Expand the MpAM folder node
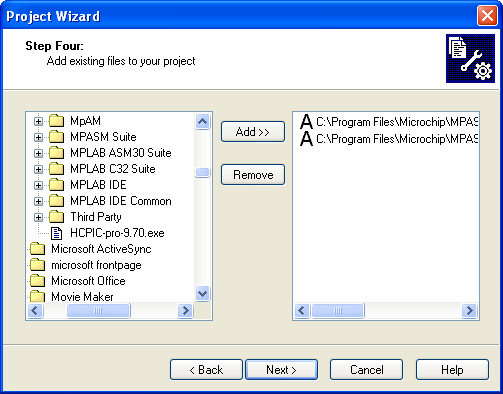Screen dimensions: 503x394 click(x=38, y=121)
